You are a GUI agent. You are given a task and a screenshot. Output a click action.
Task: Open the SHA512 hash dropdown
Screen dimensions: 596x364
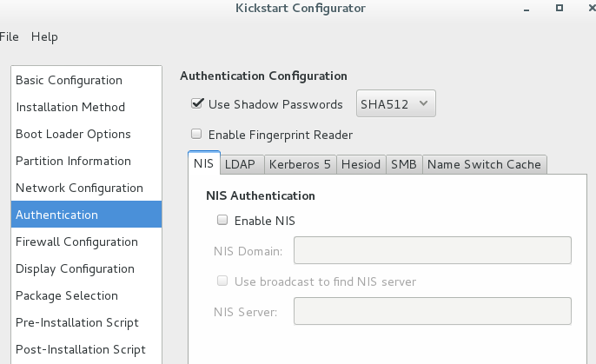point(395,103)
